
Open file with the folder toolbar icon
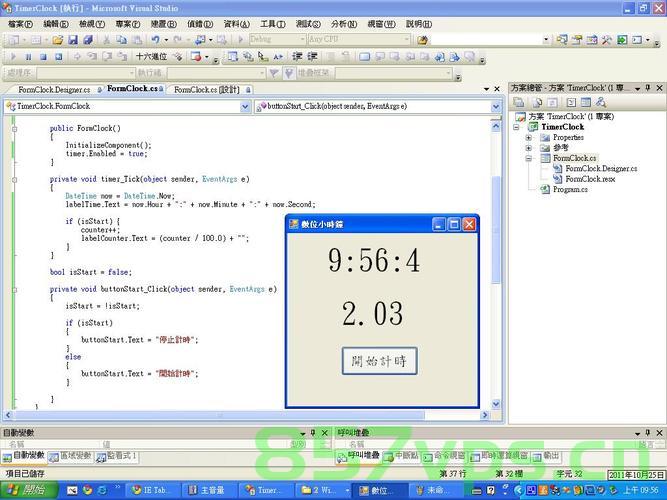[x=58, y=40]
